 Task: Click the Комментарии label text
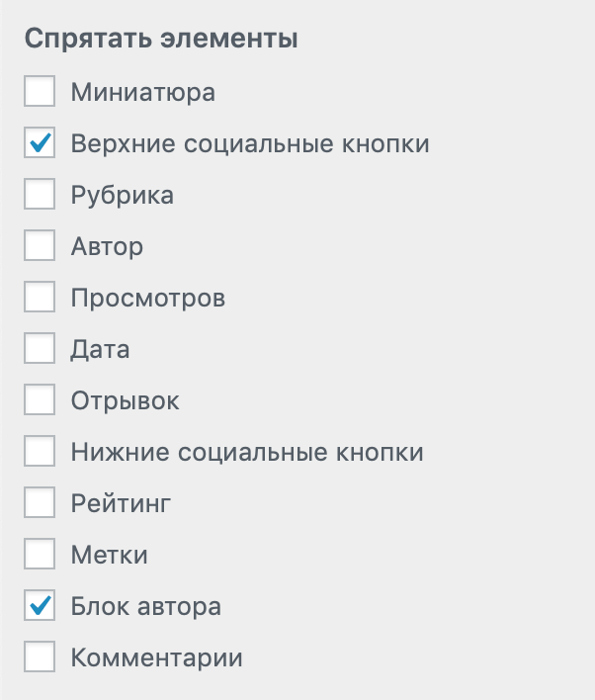(157, 657)
